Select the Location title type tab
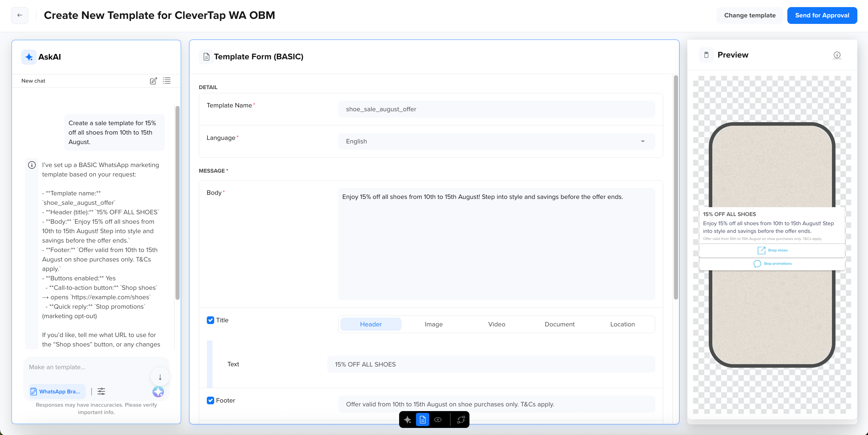Viewport: 868px width, 435px height. tap(622, 324)
